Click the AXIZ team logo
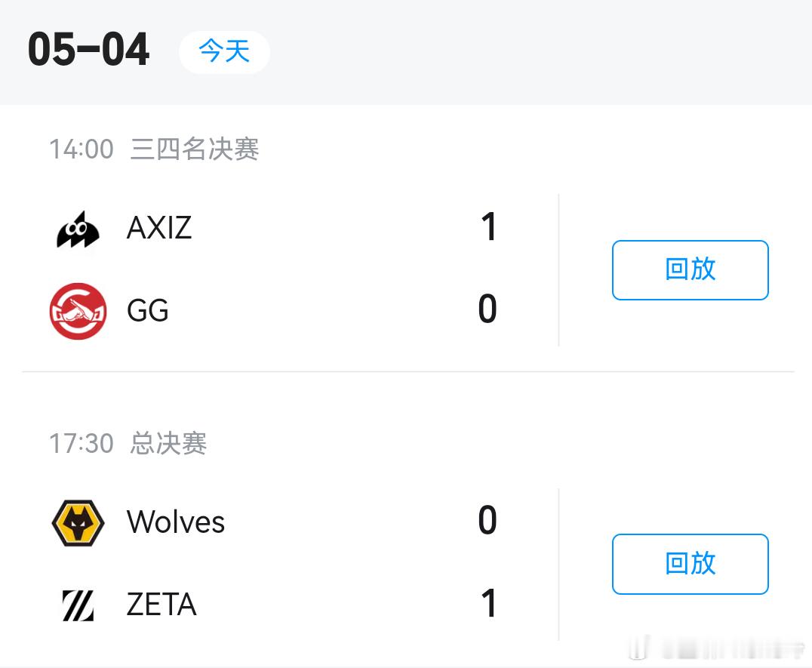Screen dimensions: 812x668 coord(78,230)
